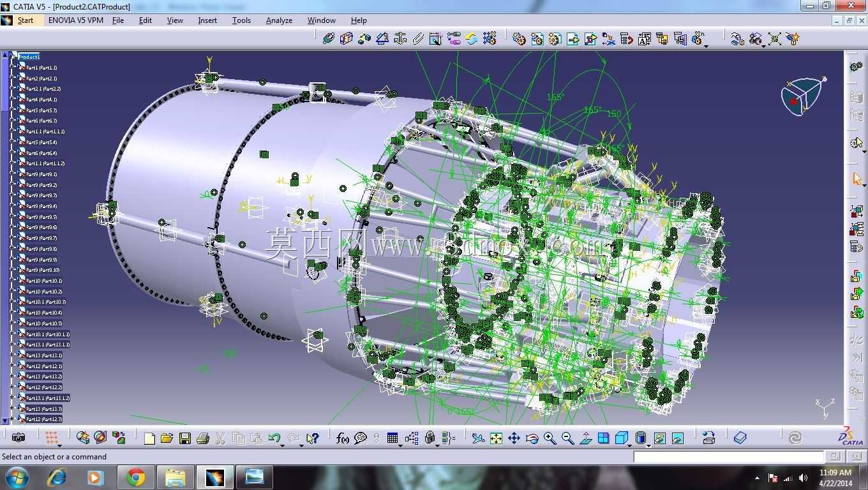Click the specification tree vertical scrollbar
868x490 pixels.
tap(6, 237)
